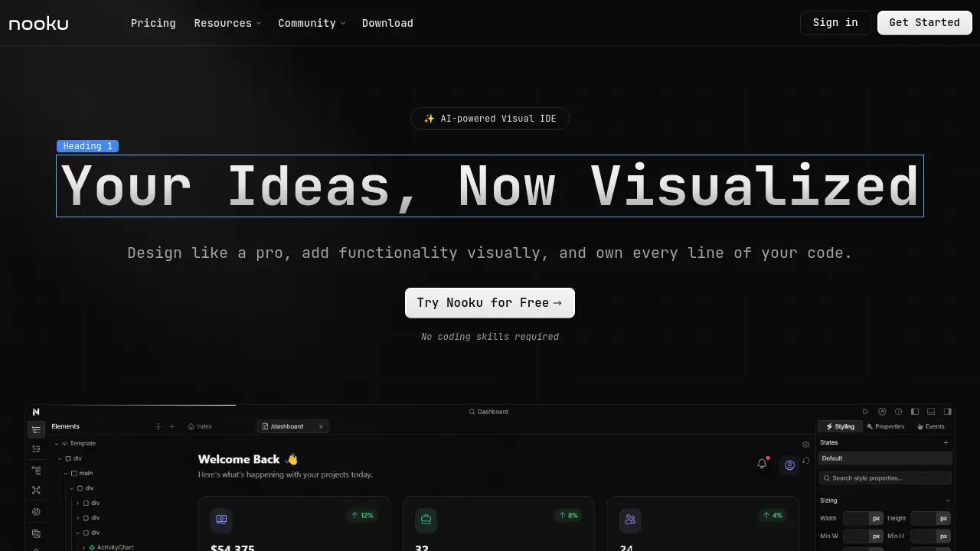Screen dimensions: 980x551
Task: Open the notifications bell
Action: click(x=762, y=464)
